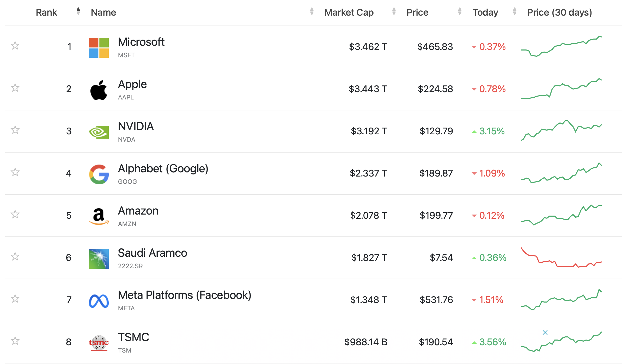622x364 pixels.
Task: Click the TSMC logo icon
Action: click(99, 343)
